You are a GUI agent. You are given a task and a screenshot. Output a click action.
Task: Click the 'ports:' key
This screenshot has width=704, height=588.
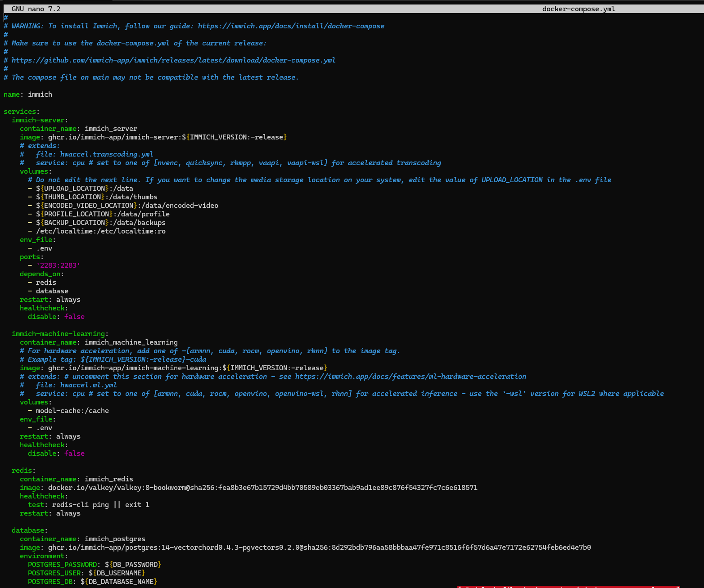(x=32, y=257)
